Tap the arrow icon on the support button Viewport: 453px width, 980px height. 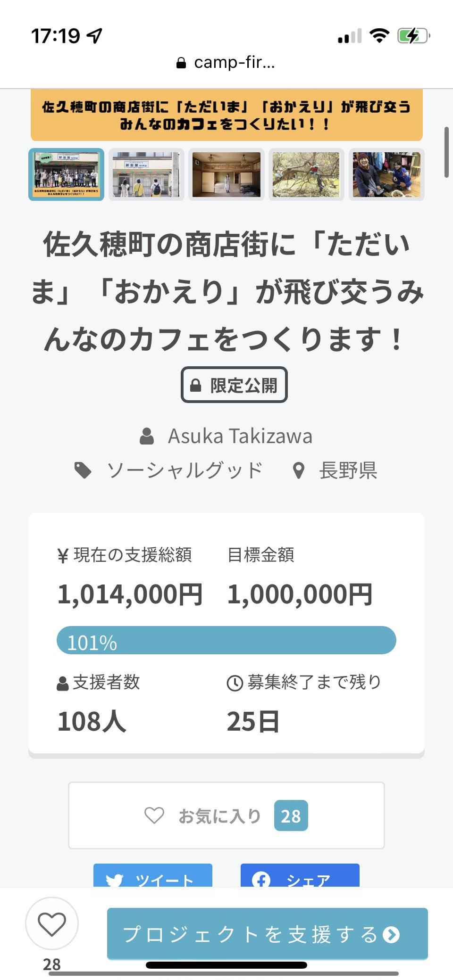click(x=391, y=934)
